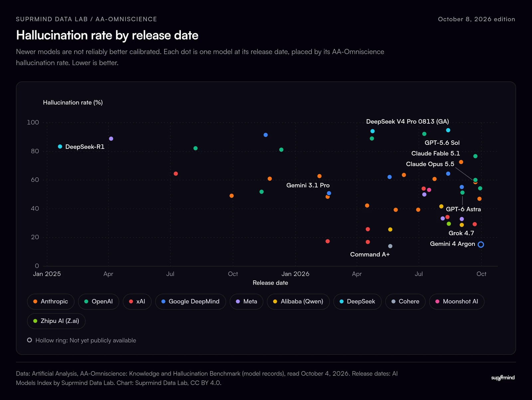Image resolution: width=532 pixels, height=400 pixels.
Task: Click the Hallucination rate by release date heading
Action: click(107, 36)
